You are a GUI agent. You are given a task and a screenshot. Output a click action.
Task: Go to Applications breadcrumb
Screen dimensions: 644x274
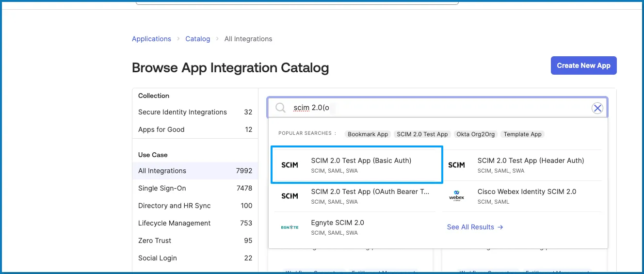pyautogui.click(x=151, y=39)
